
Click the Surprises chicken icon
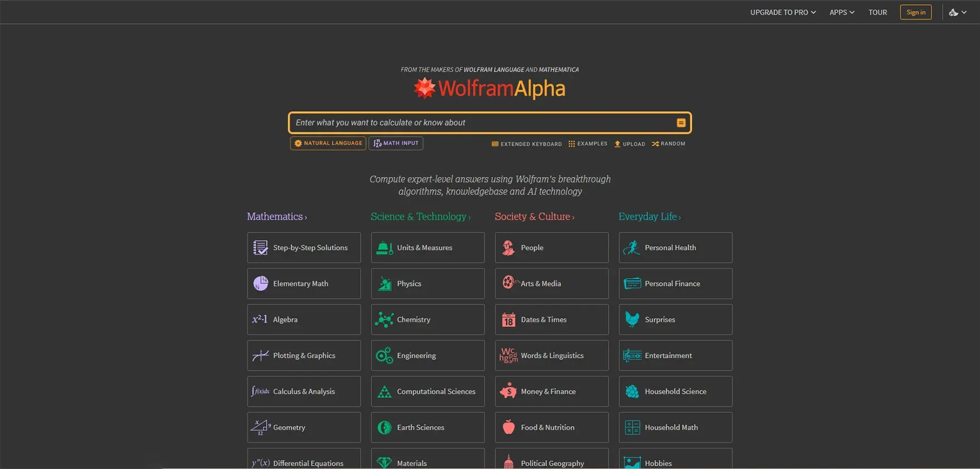click(632, 319)
